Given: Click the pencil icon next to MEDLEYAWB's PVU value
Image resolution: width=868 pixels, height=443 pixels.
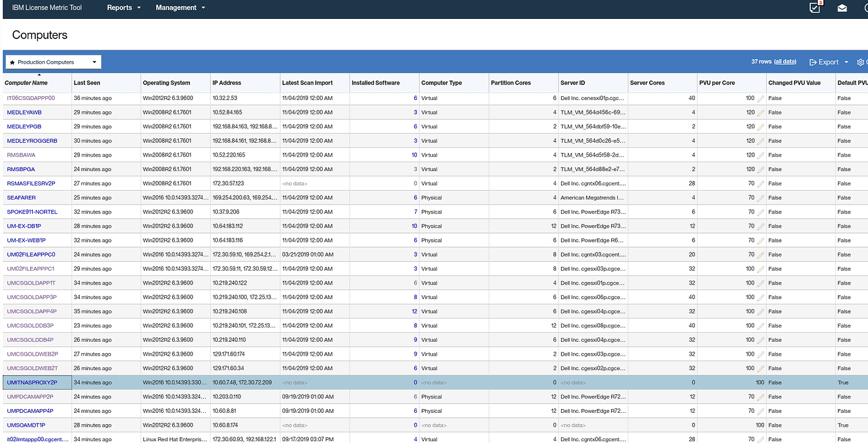Looking at the screenshot, I should 762,112.
